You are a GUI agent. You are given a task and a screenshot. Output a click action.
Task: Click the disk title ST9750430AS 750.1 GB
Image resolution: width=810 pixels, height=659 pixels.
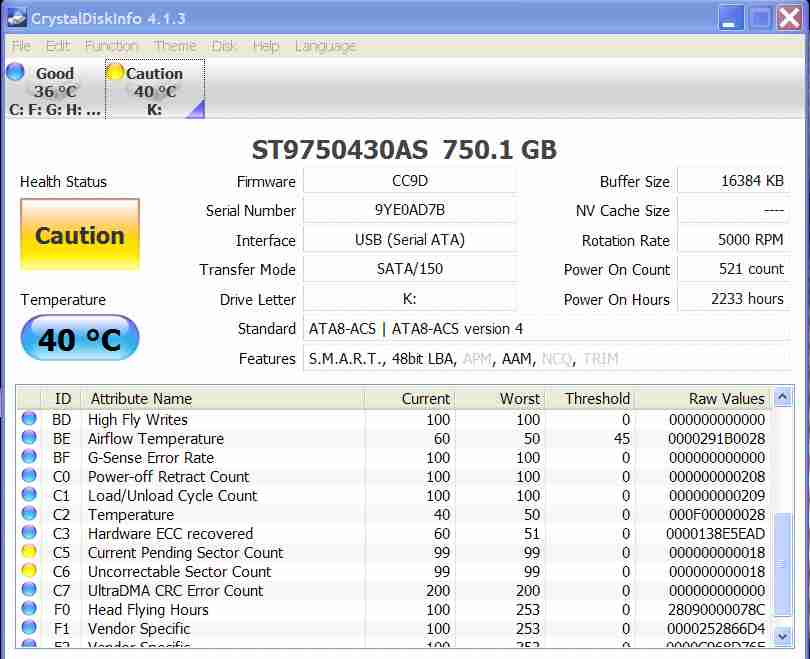coord(404,150)
